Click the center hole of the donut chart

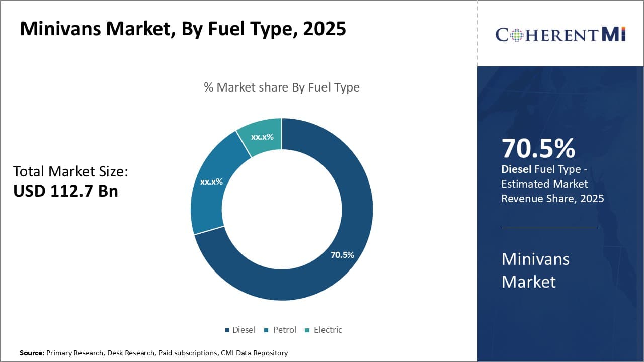pos(282,209)
